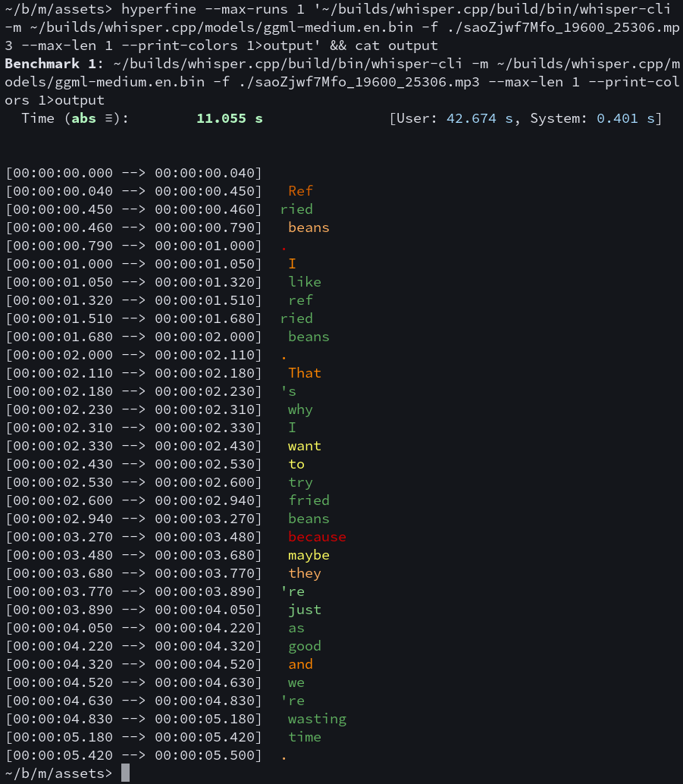The image size is (683, 784).
Task: Click the word "good" in transcript
Action: 305,647
